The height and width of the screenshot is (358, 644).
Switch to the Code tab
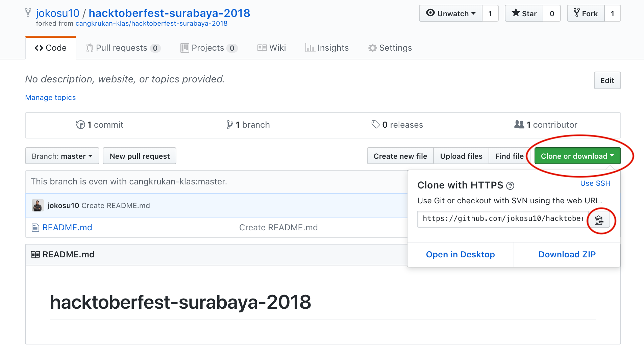pyautogui.click(x=51, y=48)
